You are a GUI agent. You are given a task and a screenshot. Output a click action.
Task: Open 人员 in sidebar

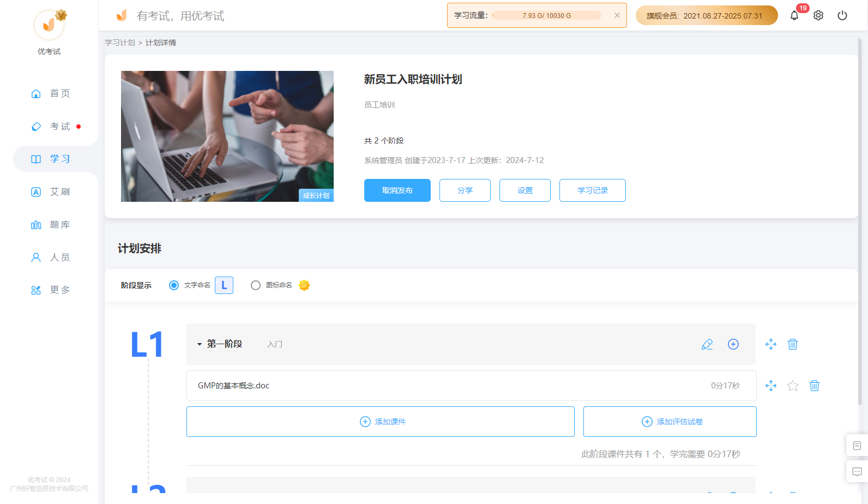(x=50, y=257)
